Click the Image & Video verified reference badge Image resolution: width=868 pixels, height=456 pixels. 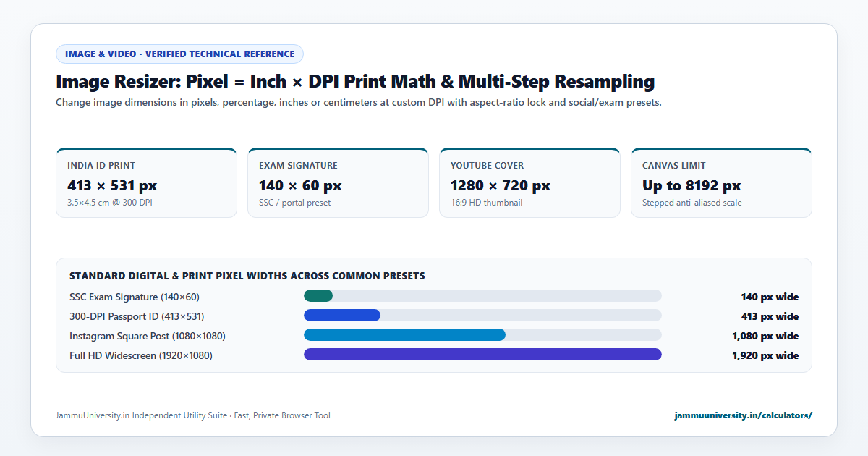coord(179,54)
